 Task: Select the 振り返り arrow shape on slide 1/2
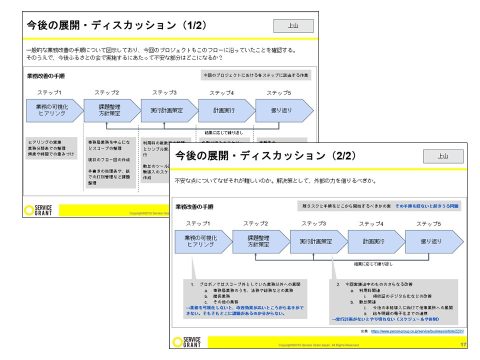[284, 110]
